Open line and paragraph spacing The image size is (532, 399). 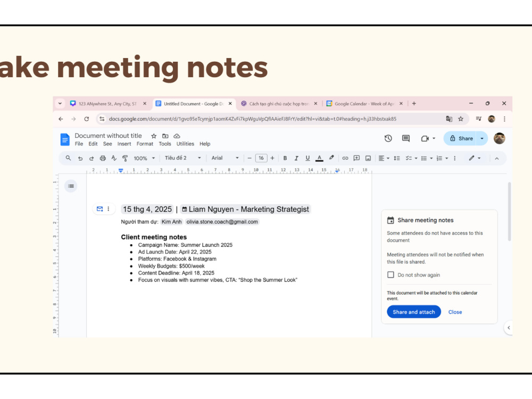pos(397,158)
